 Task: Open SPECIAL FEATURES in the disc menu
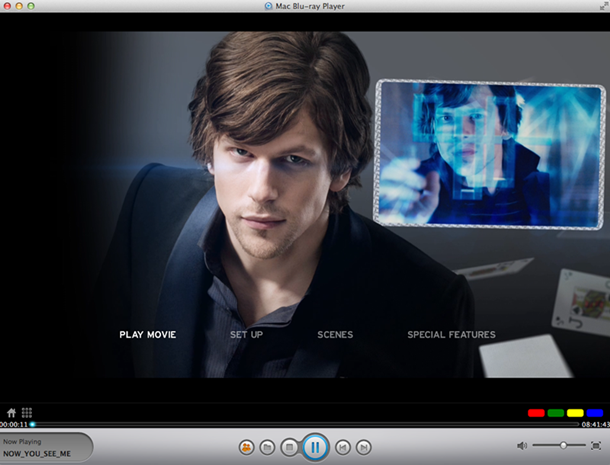coord(451,335)
